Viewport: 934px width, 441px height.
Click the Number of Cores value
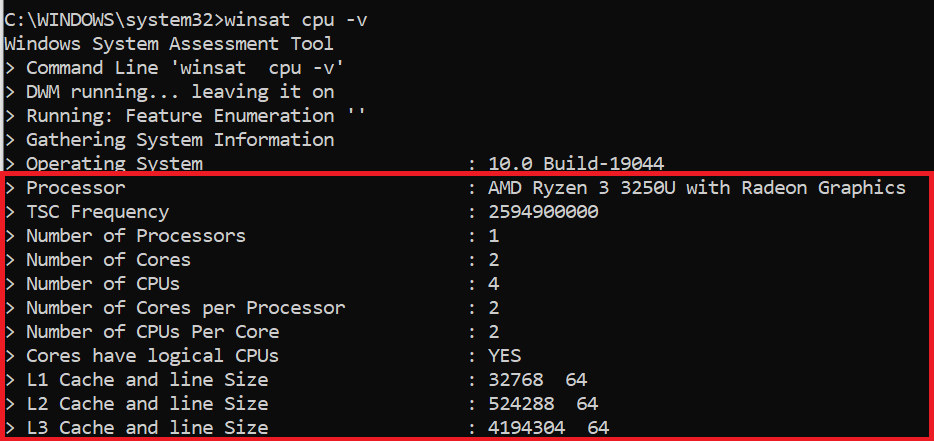pos(494,260)
